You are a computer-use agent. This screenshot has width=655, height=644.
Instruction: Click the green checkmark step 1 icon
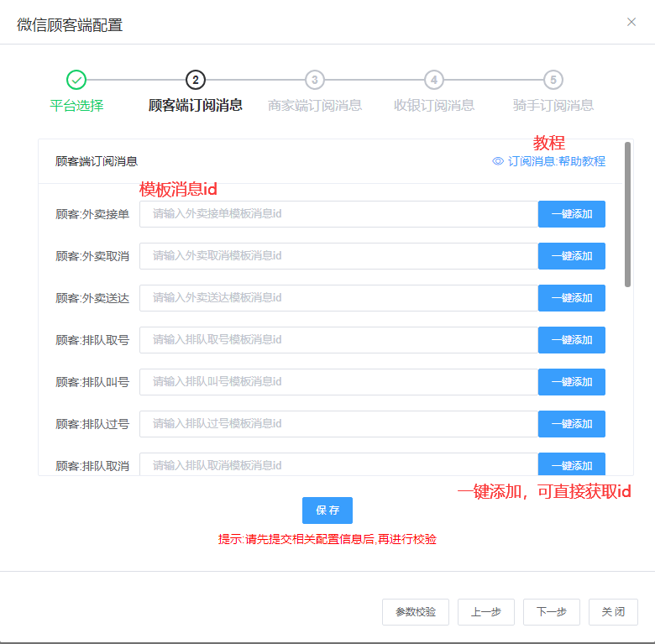click(x=76, y=80)
